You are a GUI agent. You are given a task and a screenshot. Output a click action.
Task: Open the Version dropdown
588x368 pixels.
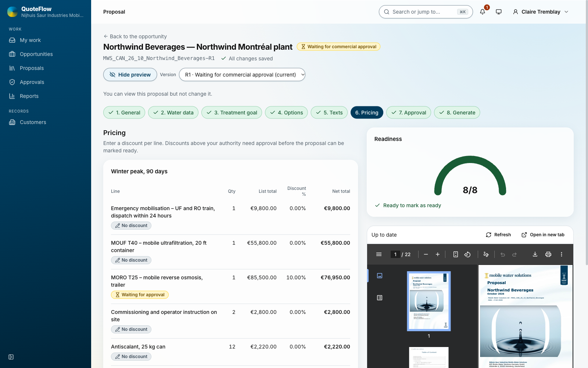(242, 75)
